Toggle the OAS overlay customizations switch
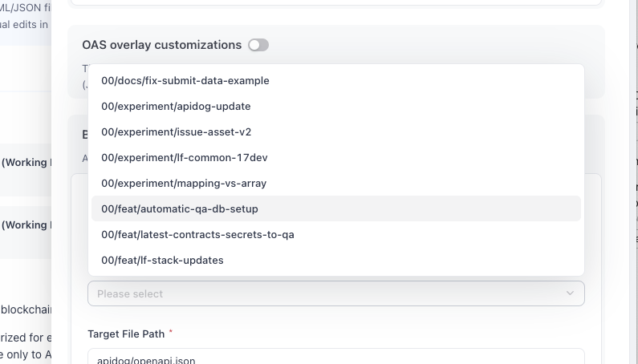Viewport: 638px width, 364px height. pyautogui.click(x=258, y=45)
